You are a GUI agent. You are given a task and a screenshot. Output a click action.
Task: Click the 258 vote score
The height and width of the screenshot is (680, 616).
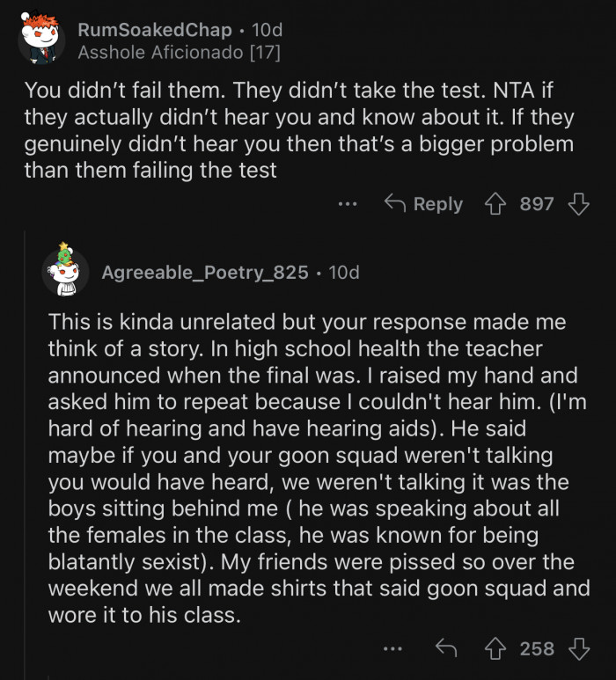click(x=537, y=649)
